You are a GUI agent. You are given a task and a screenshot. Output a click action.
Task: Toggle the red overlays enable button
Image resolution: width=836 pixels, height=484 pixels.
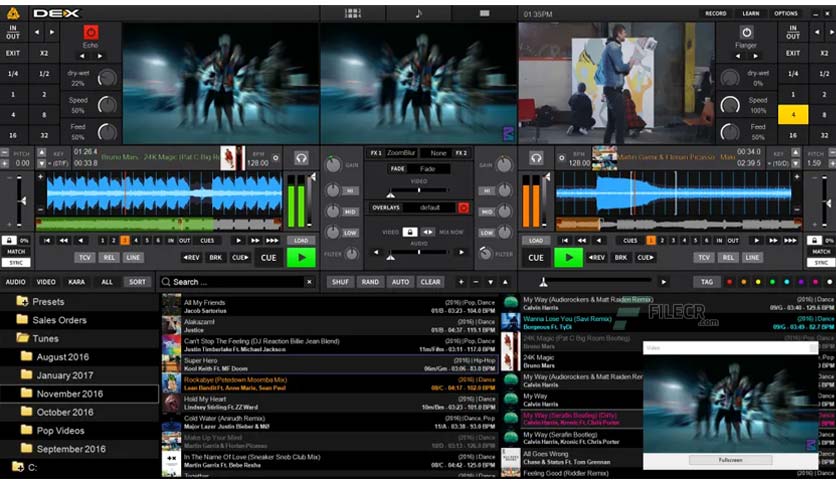[x=463, y=207]
